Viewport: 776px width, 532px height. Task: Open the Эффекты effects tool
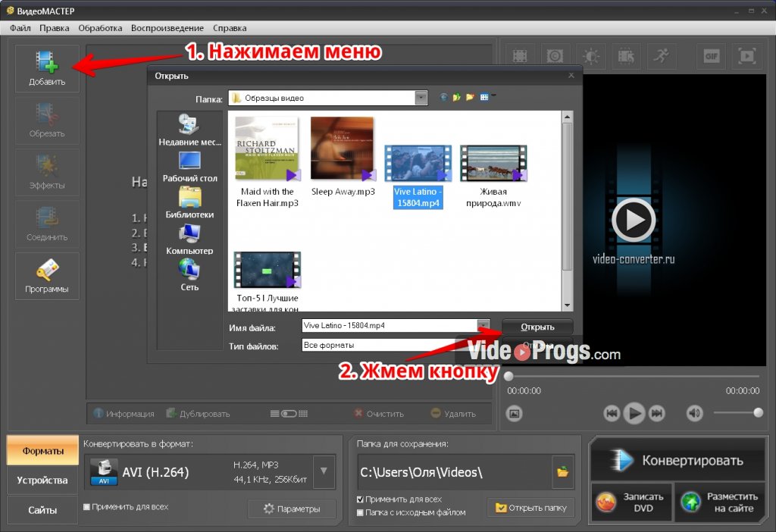point(47,172)
